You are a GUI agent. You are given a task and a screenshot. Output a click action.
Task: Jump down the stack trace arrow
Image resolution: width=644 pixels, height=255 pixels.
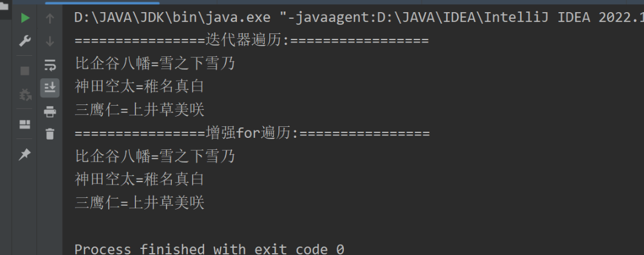pos(50,41)
